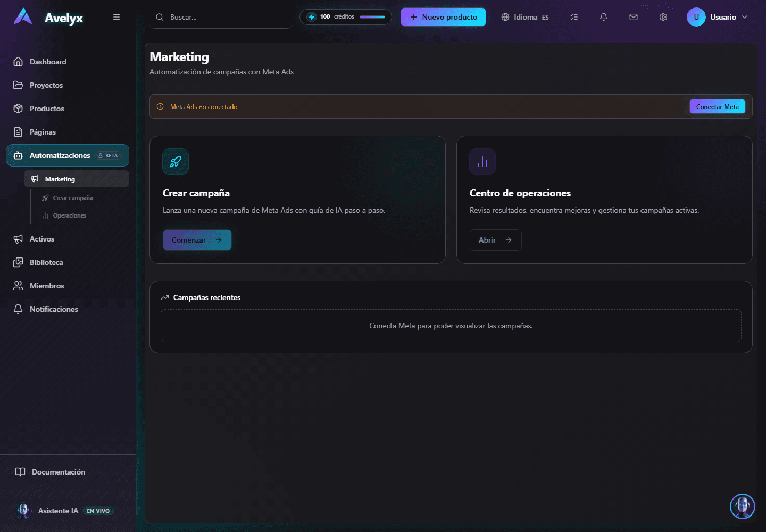766x532 pixels.
Task: Open Notificaciones in sidebar
Action: pos(68,309)
